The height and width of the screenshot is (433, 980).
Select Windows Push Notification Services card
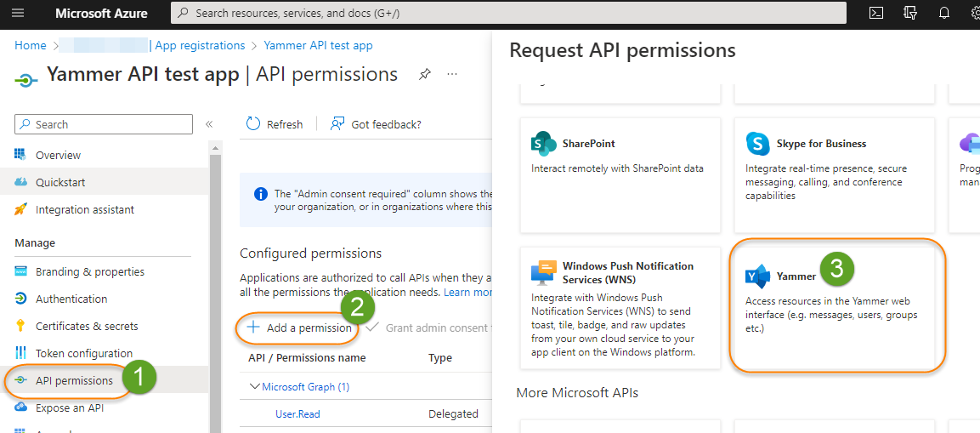click(620, 308)
